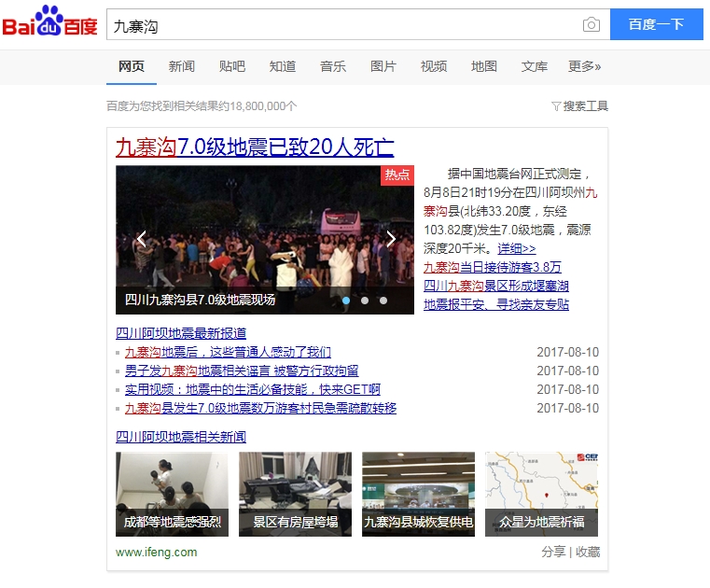The image size is (710, 588).
Task: Switch to the 新闻 tab
Action: coord(182,66)
